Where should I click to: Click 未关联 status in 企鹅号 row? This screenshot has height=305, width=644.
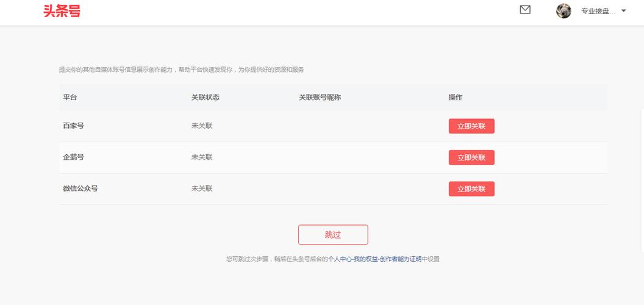coord(202,157)
